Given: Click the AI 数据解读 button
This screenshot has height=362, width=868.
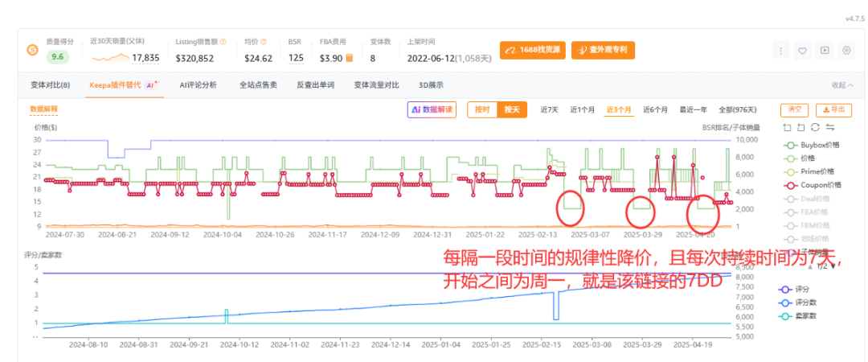Looking at the screenshot, I should [432, 109].
